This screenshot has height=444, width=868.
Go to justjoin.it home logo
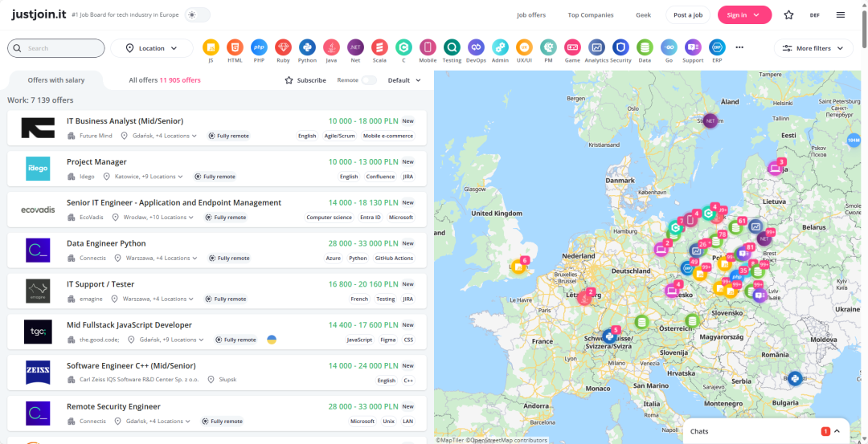click(x=39, y=14)
